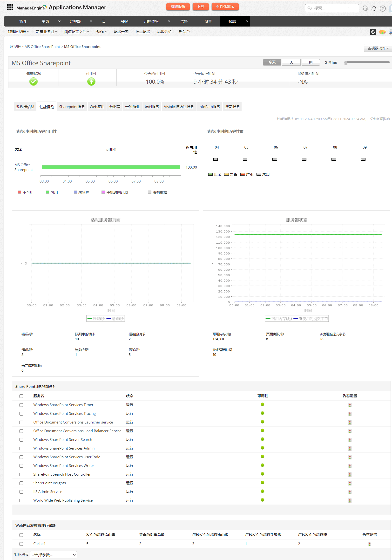This screenshot has height=560, width=392.
Task: Open alarm config icon for Services Timer
Action: 350,405
